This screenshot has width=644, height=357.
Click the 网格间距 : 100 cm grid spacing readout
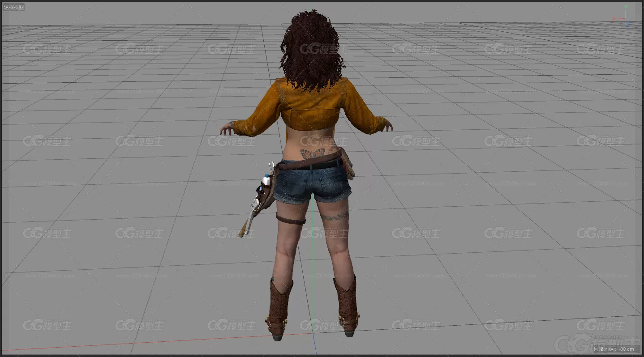pyautogui.click(x=614, y=349)
